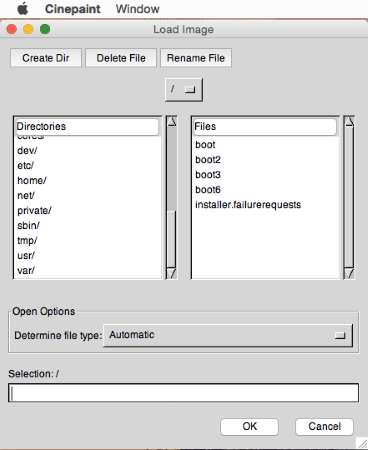Open the path selector dropdown showing /
This screenshot has height=450, width=368.
click(184, 89)
